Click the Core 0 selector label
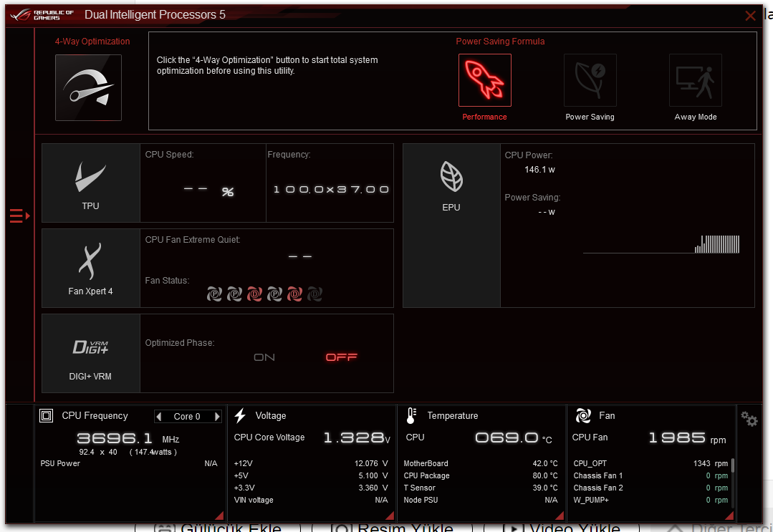The height and width of the screenshot is (532, 773). point(187,417)
